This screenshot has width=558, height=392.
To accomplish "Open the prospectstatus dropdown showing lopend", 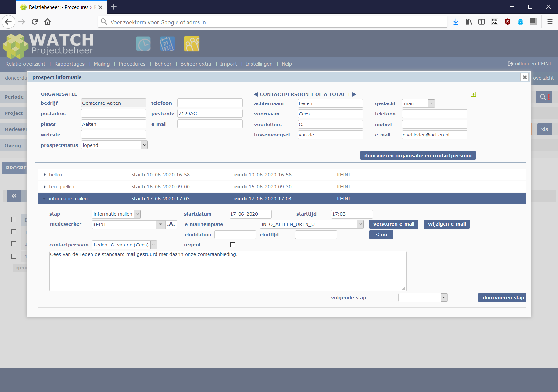I will click(114, 145).
